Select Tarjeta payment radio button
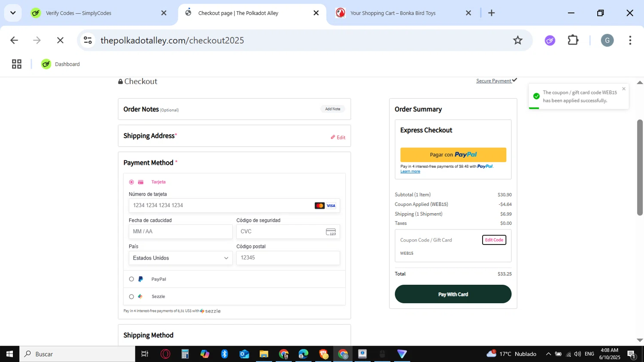The image size is (644, 362). [x=131, y=182]
